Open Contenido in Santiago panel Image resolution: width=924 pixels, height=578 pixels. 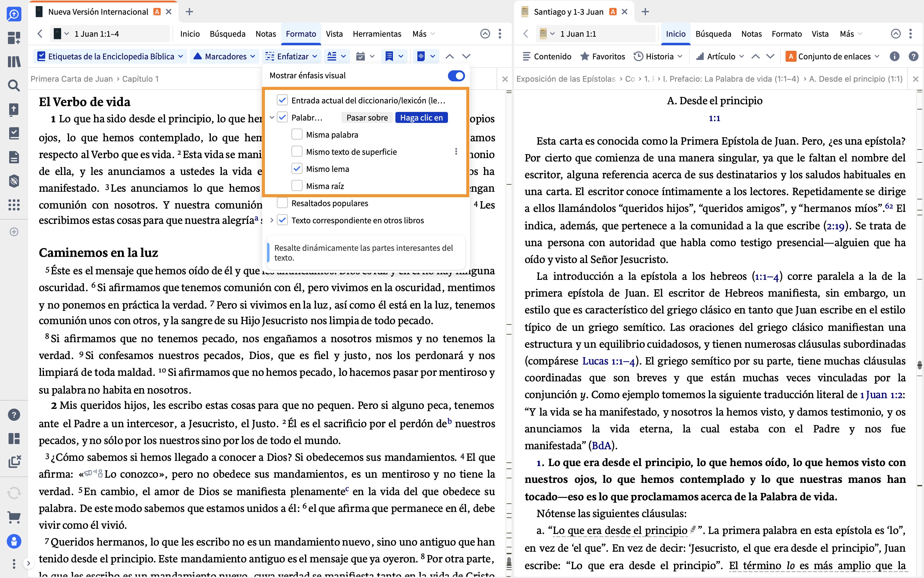tap(547, 56)
